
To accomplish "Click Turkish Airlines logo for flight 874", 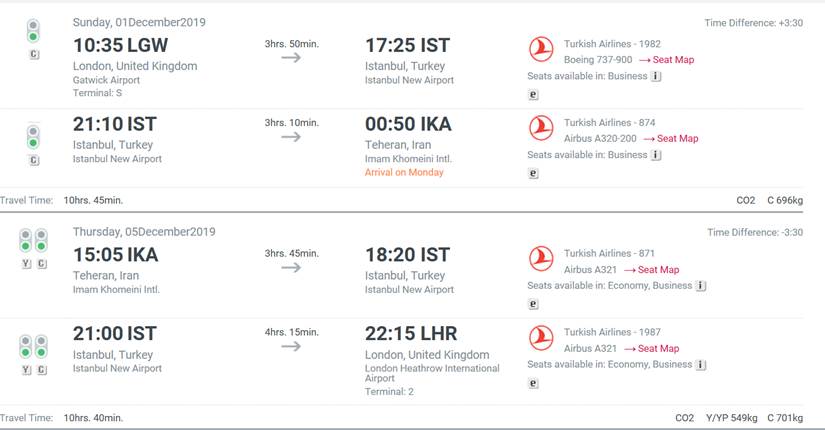I will [x=541, y=128].
